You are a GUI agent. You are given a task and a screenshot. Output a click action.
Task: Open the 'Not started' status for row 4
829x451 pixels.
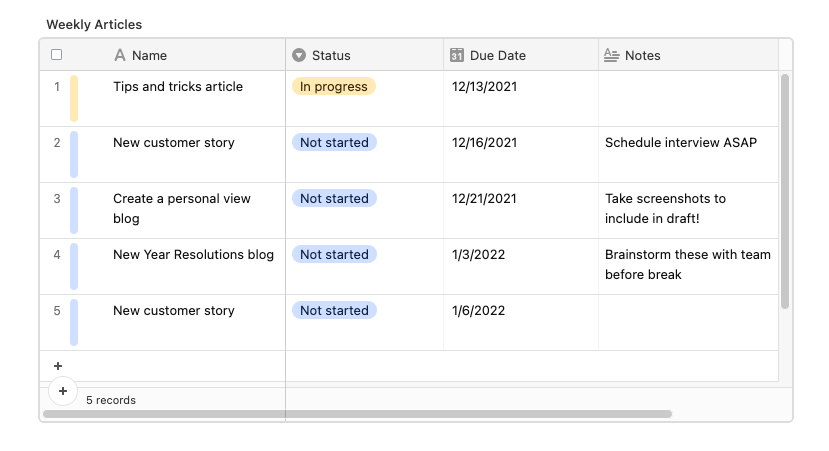pos(334,254)
